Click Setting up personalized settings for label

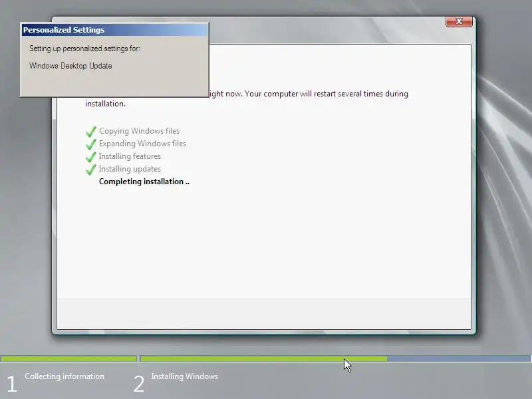84,49
